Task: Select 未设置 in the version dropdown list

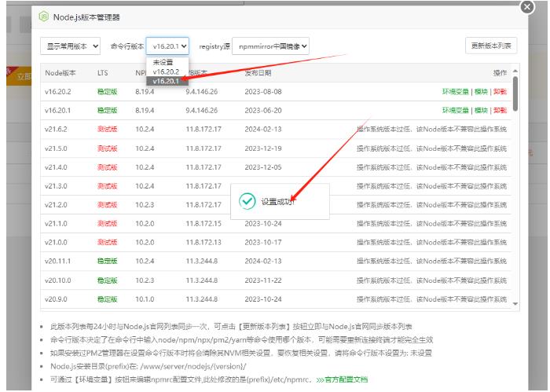Action: [167, 62]
